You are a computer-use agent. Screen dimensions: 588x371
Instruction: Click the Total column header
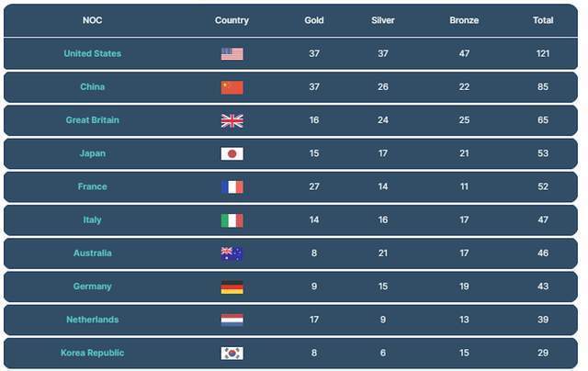click(543, 20)
